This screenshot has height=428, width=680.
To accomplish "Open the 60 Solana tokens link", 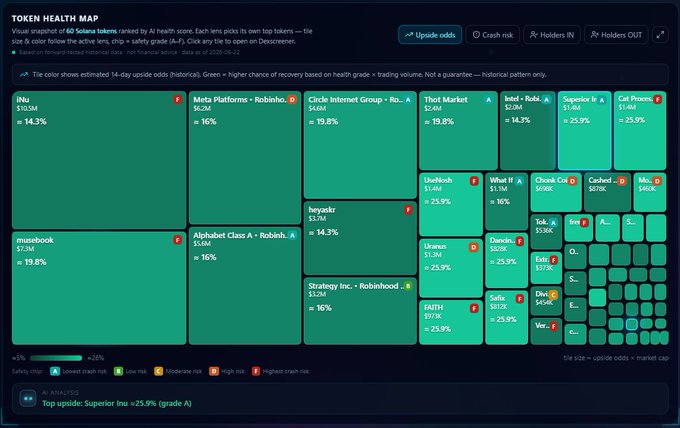I will tap(92, 31).
